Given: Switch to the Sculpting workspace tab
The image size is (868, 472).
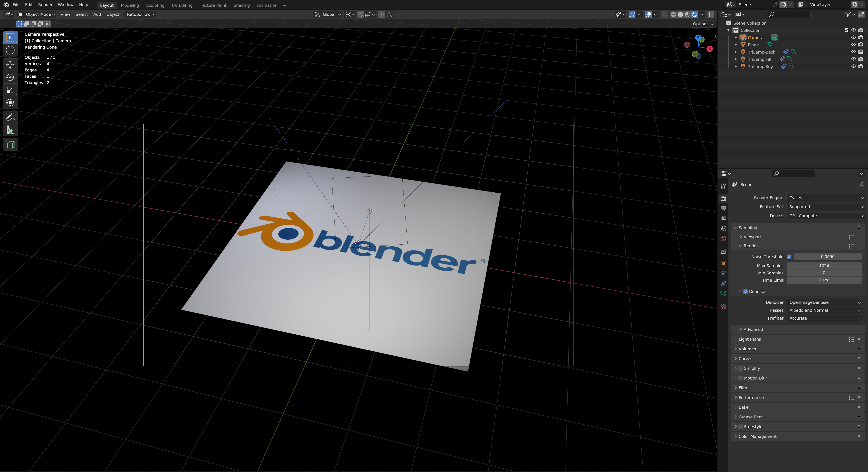Looking at the screenshot, I should point(155,5).
